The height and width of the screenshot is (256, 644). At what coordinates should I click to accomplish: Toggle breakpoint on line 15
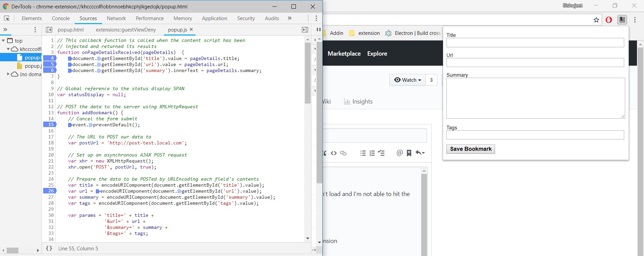coord(50,125)
